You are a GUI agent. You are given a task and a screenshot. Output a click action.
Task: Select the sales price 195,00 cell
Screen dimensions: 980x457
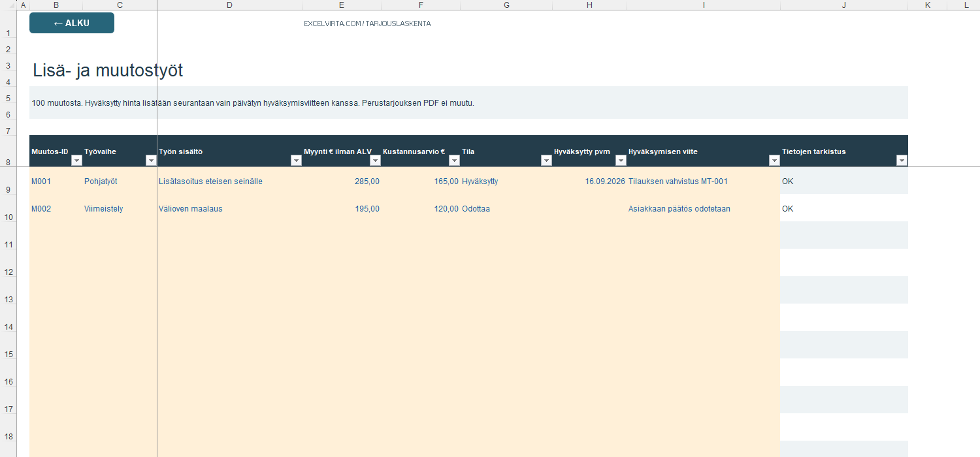point(342,208)
